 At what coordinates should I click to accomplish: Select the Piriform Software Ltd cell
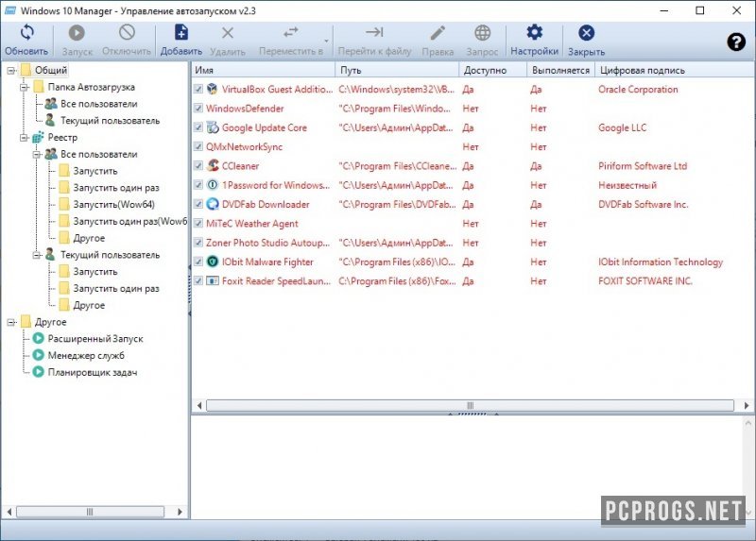(x=643, y=166)
